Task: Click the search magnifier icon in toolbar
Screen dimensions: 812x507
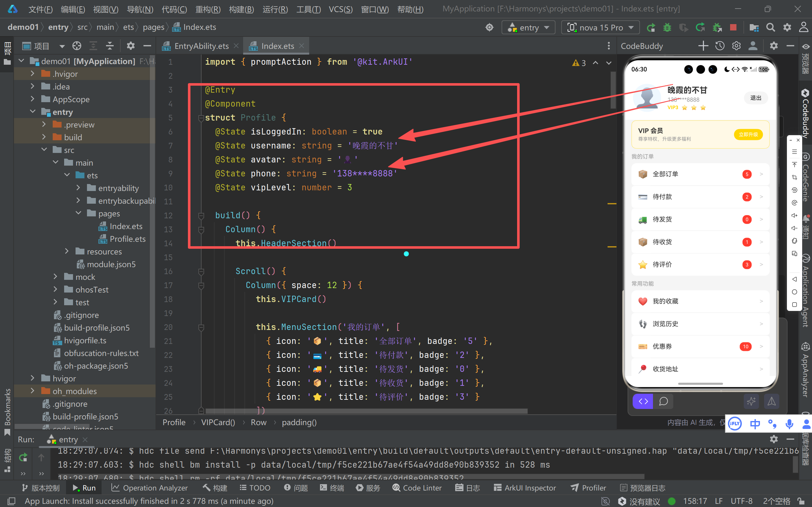Action: pos(770,28)
